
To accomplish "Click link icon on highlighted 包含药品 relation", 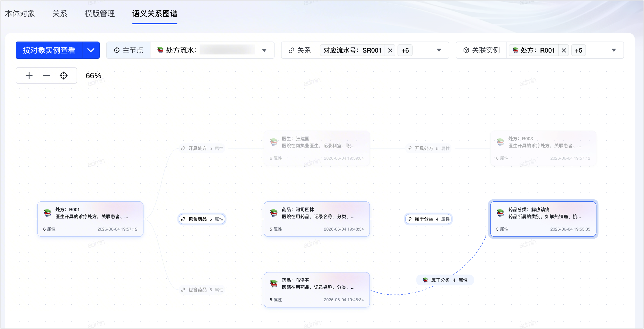I will coord(183,219).
